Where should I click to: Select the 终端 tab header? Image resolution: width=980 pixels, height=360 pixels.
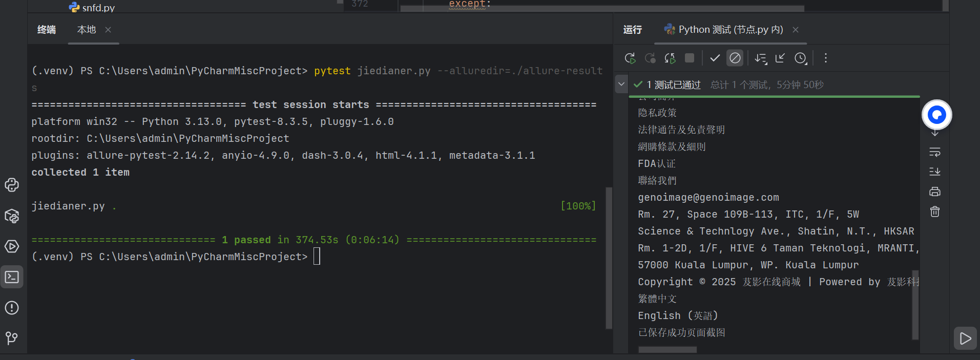tap(47, 30)
